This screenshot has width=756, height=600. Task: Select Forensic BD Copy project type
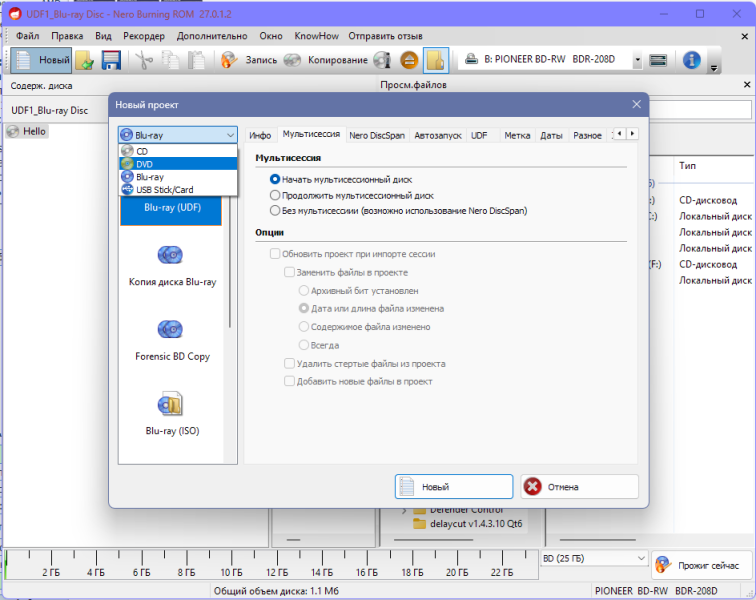click(x=172, y=341)
